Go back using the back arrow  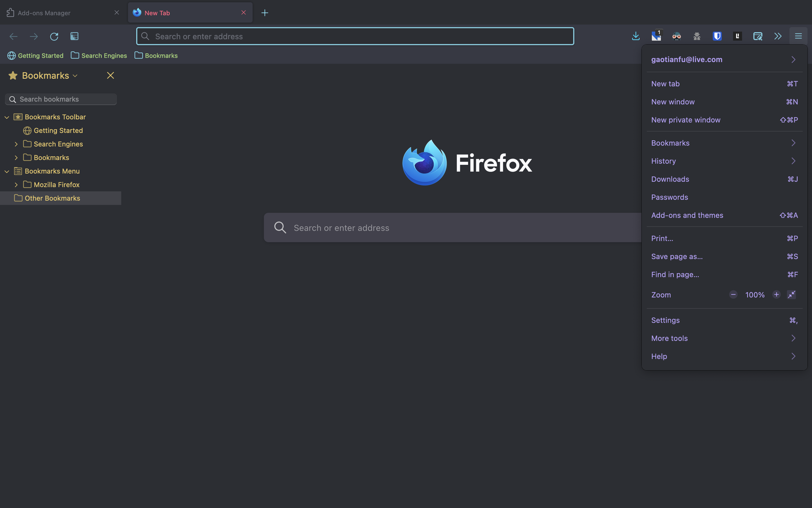14,36
